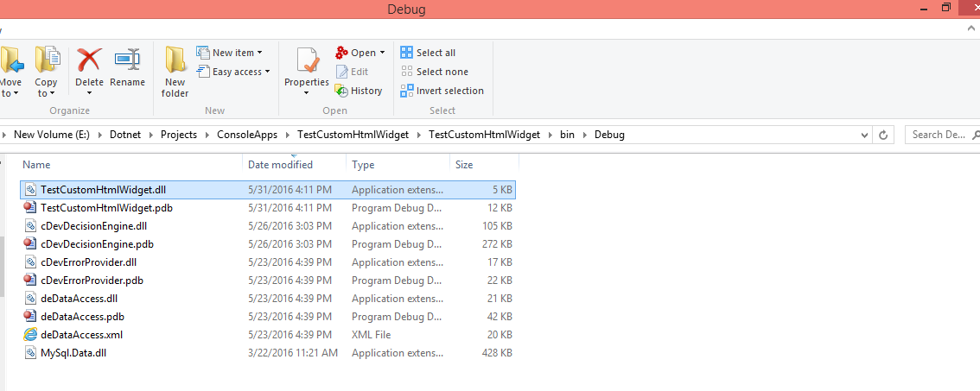The height and width of the screenshot is (391, 980).
Task: Expand the Copy to dropdown arrow
Action: tap(53, 94)
